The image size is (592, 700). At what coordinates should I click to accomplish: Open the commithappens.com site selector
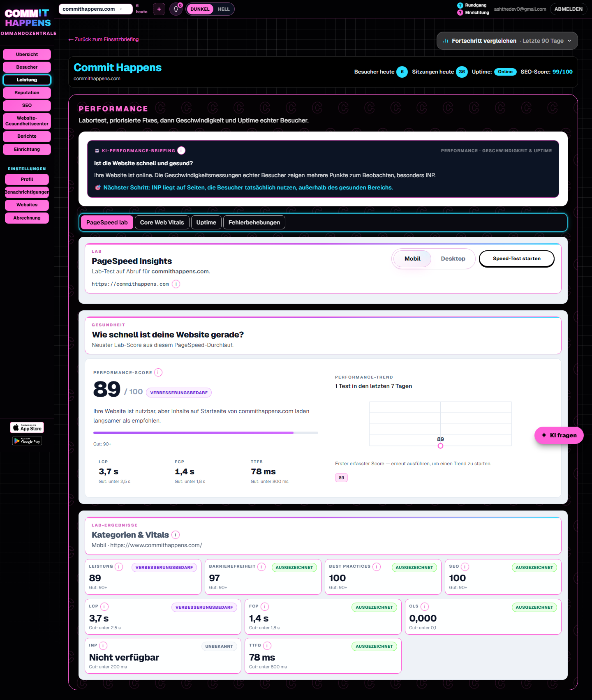(x=95, y=9)
